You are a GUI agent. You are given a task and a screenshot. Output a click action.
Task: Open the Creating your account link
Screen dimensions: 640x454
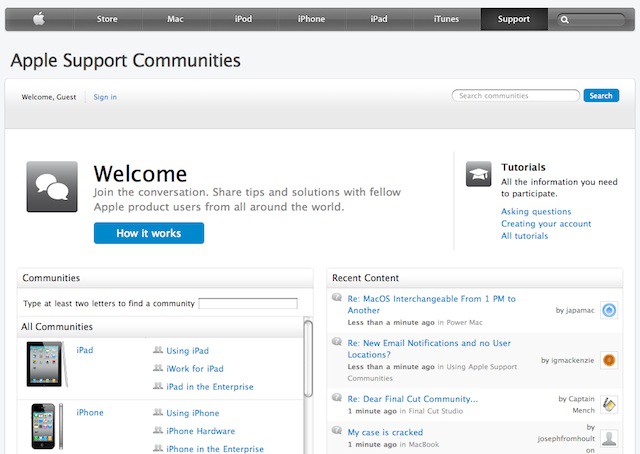point(546,224)
